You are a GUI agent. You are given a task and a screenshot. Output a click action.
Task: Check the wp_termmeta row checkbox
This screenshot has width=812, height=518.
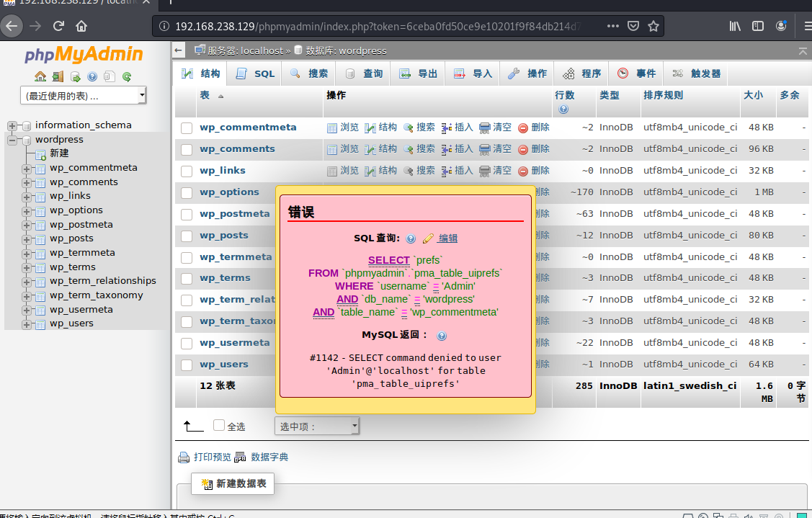click(x=187, y=257)
